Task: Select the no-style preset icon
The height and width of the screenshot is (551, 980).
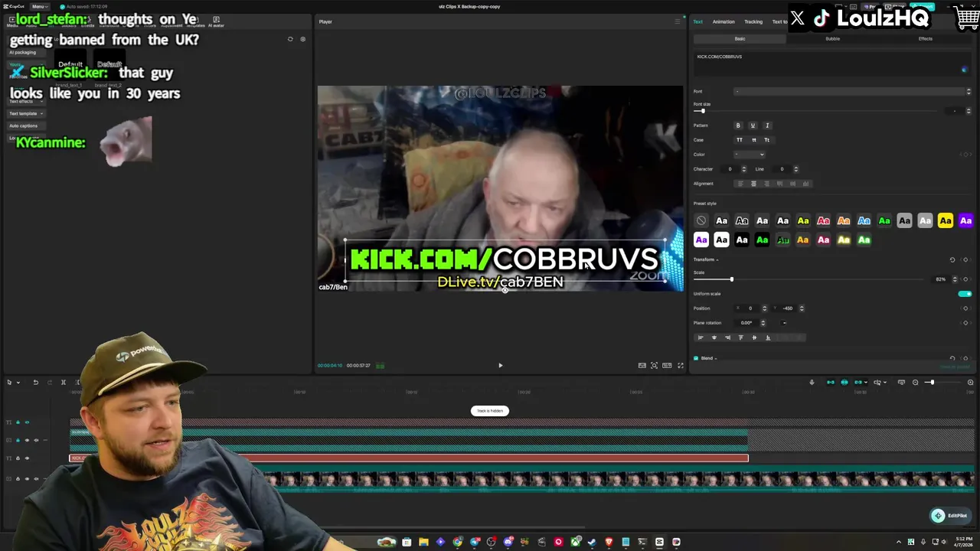Action: (701, 220)
